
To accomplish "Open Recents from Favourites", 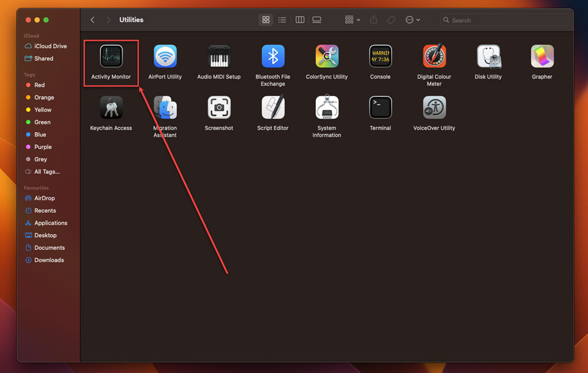I will [x=40, y=211].
